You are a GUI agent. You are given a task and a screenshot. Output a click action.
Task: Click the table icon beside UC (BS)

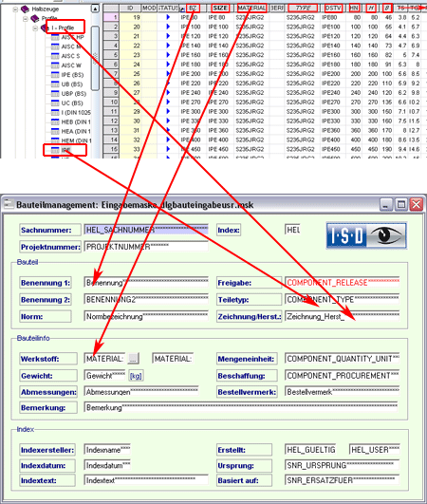[55, 103]
